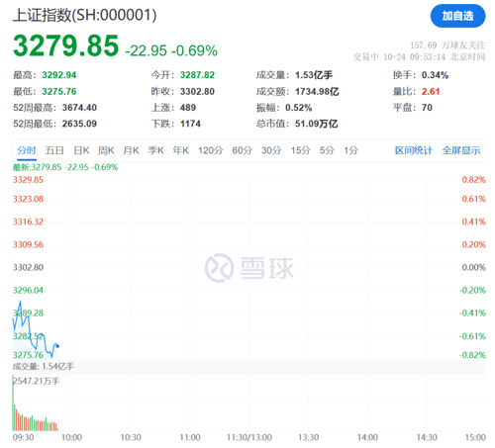
Task: Click the 14:30 time axis label
Action: [x=427, y=438]
